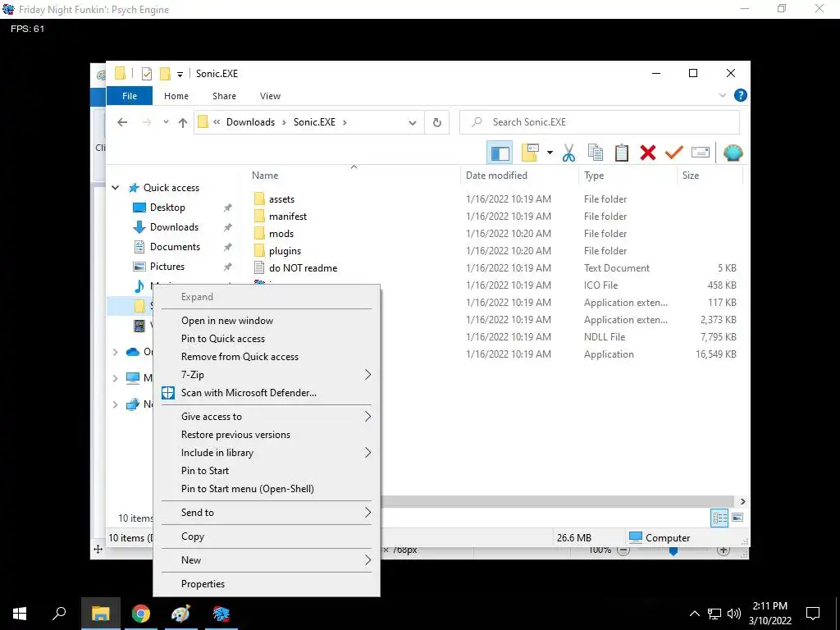
Task: Click the Paste clipboard icon
Action: pyautogui.click(x=622, y=153)
